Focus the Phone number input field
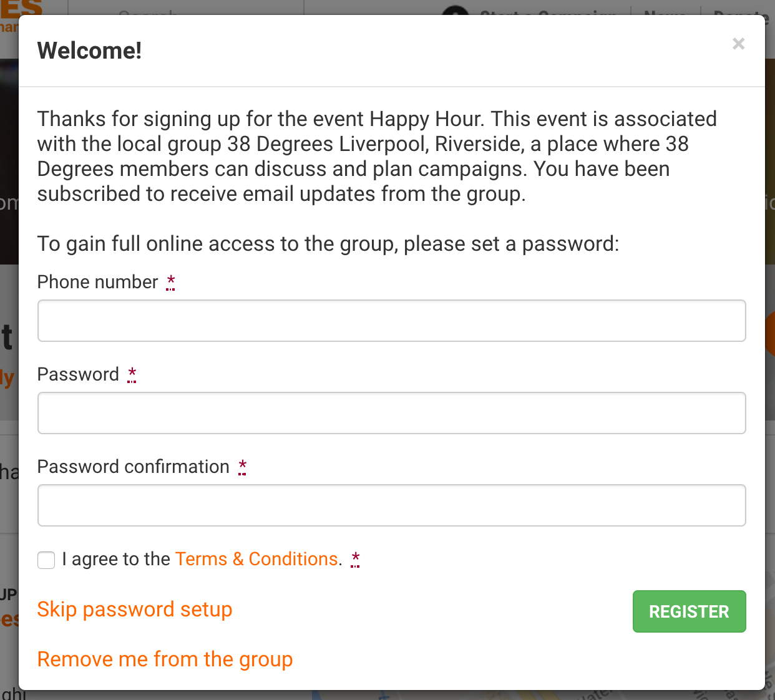 (392, 321)
